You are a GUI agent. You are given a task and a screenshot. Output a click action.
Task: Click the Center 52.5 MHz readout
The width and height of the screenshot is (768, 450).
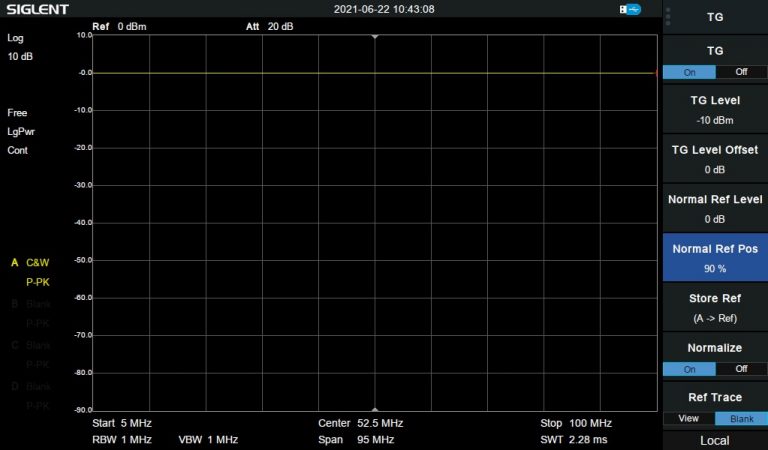coord(360,423)
